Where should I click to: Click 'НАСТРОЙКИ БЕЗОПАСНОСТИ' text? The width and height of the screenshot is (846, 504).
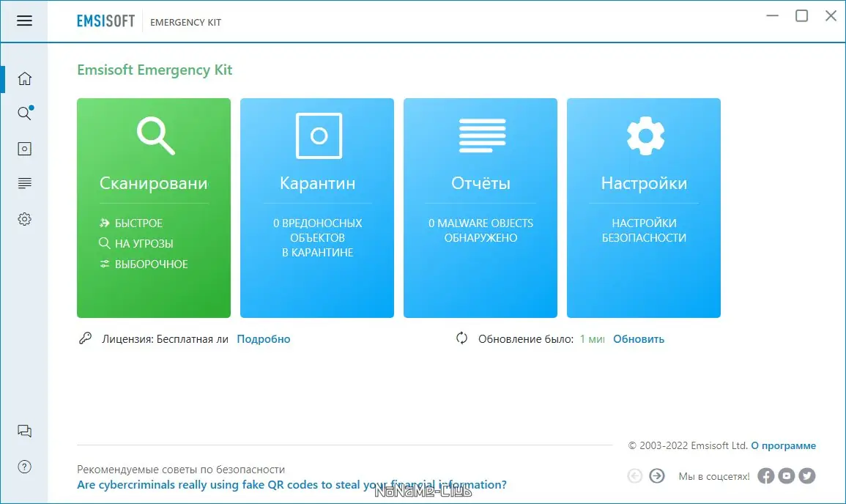click(644, 231)
